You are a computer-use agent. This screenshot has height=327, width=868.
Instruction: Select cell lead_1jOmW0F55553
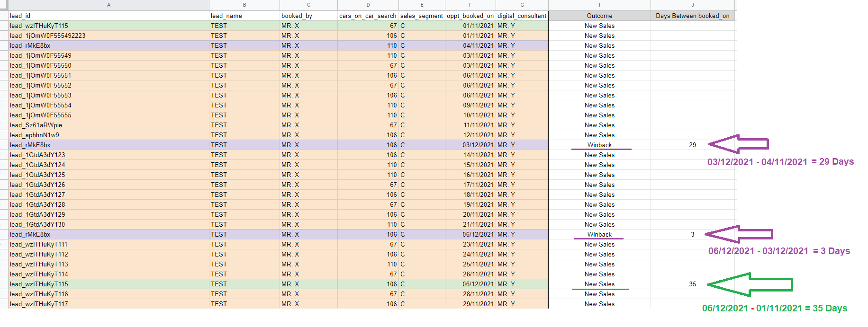[x=108, y=95]
